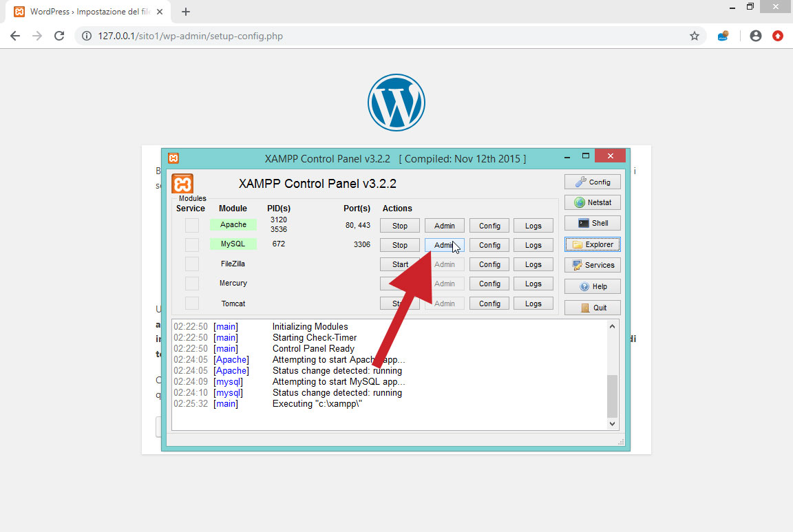Click MySQL PID 672

[279, 244]
